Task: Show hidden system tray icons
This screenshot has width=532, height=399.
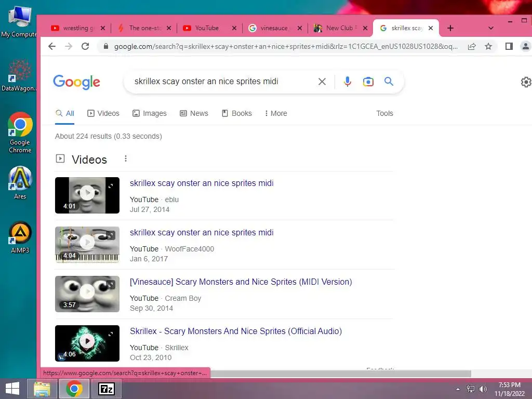Action: coord(458,389)
